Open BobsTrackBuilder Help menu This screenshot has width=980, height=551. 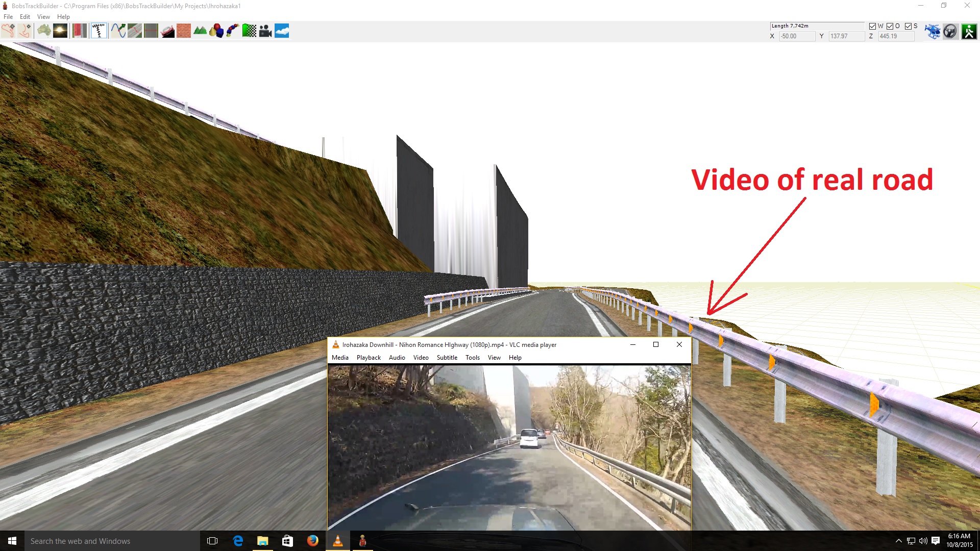(x=63, y=17)
